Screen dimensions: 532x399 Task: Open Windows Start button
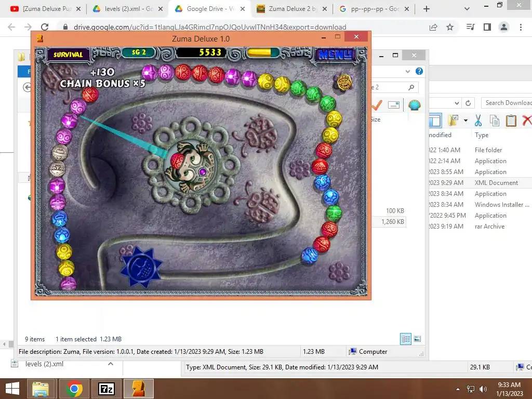tap(12, 389)
